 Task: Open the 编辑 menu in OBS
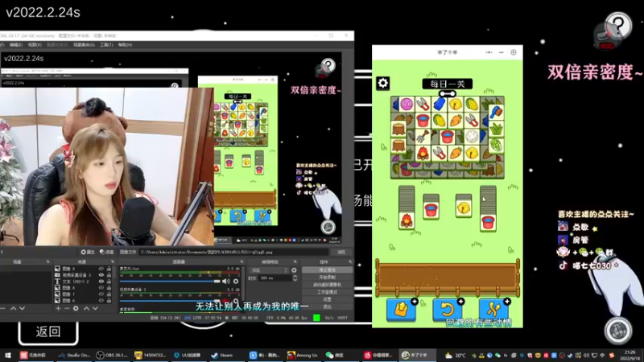click(15, 45)
